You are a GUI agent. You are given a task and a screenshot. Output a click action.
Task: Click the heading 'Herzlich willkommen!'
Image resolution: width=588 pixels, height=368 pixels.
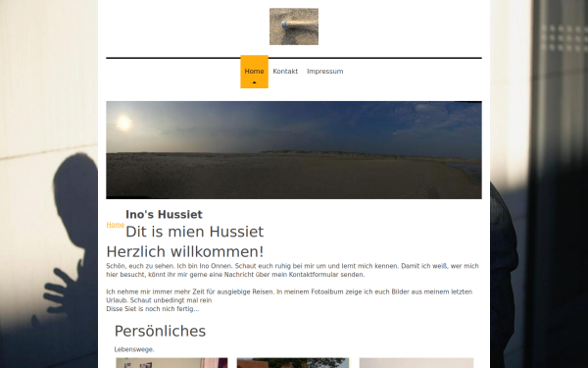pyautogui.click(x=185, y=251)
